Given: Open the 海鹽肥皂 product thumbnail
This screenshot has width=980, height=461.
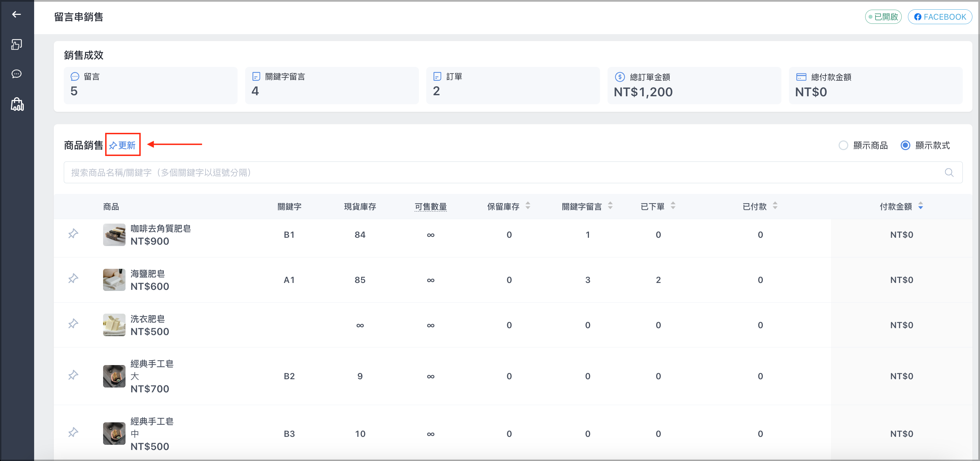Looking at the screenshot, I should 114,280.
